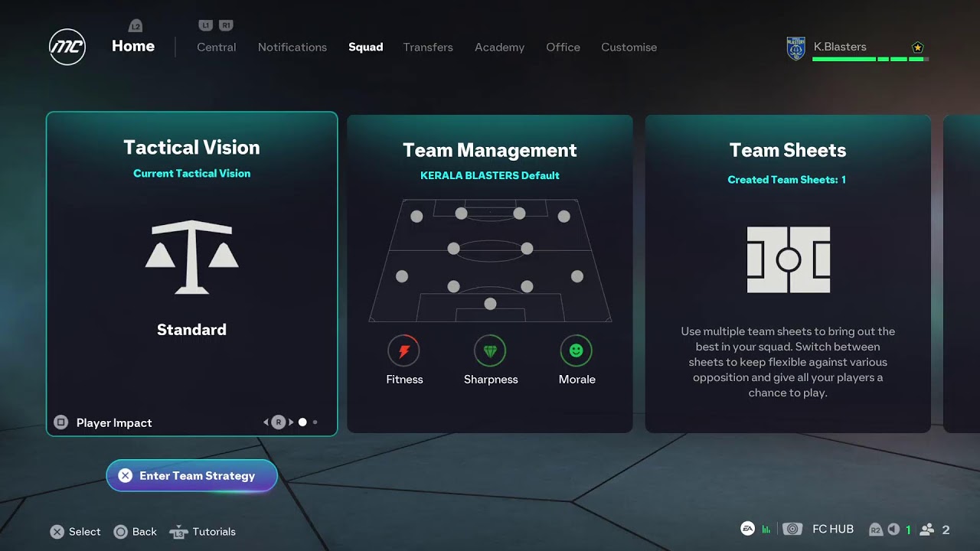Click the friends group icon
Image resolution: width=980 pixels, height=551 pixels.
[927, 530]
